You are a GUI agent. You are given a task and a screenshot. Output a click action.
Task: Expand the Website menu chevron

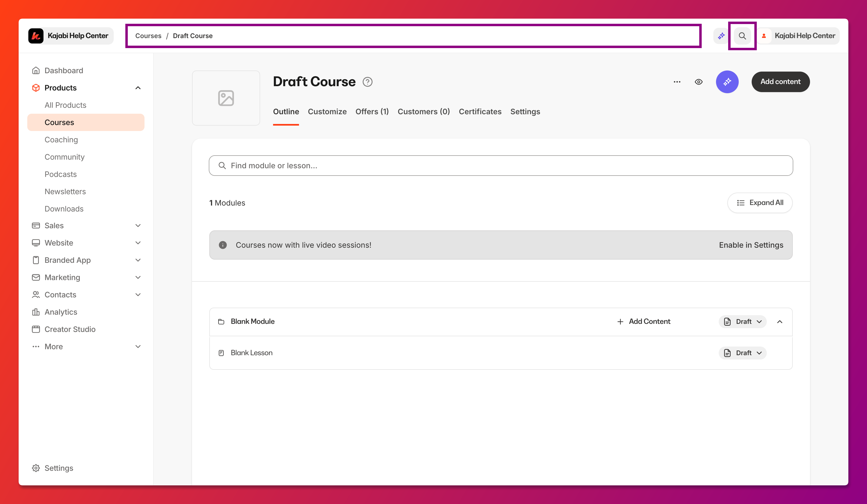point(138,243)
